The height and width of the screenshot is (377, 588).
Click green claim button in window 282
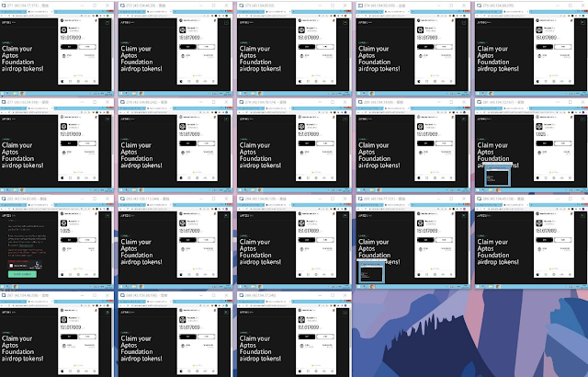point(22,274)
